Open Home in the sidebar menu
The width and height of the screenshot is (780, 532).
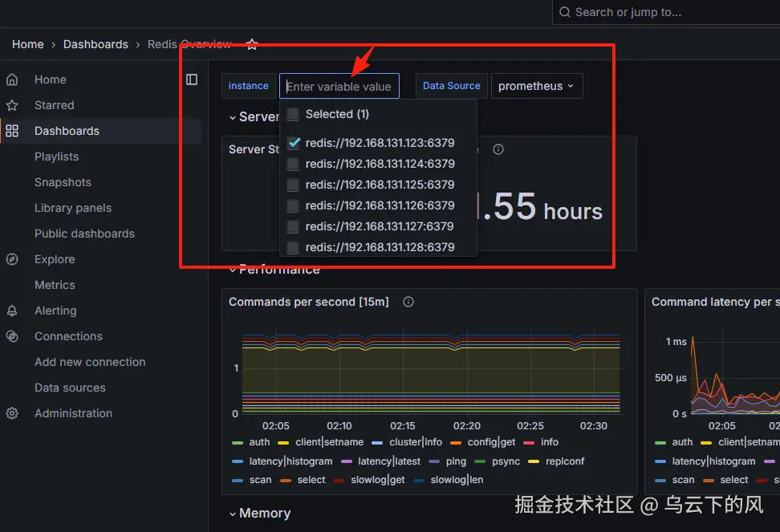click(51, 79)
